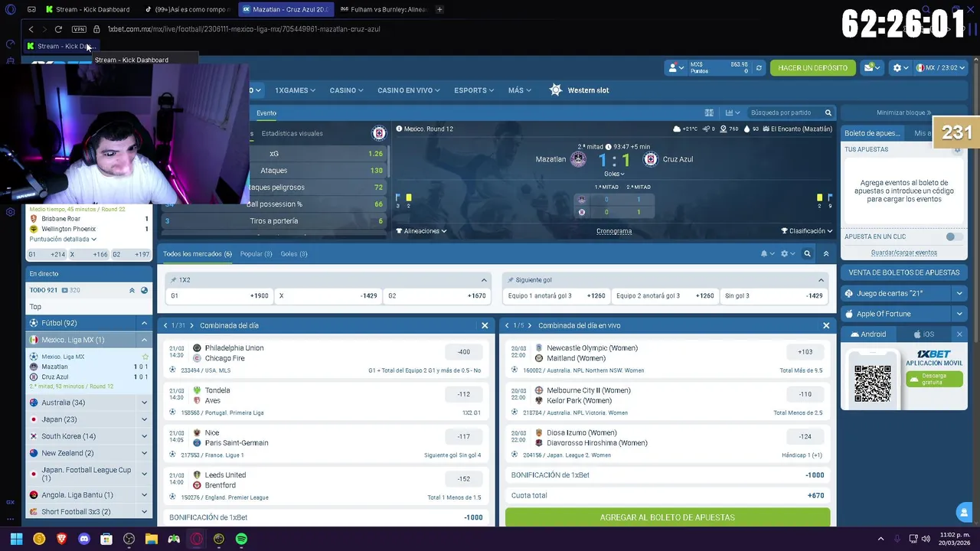Select the Android app tab
Image resolution: width=980 pixels, height=551 pixels.
click(x=867, y=334)
